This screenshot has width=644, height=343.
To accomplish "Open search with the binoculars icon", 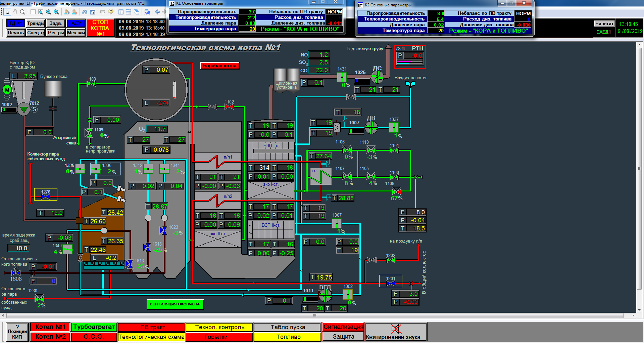I will 85,12.
